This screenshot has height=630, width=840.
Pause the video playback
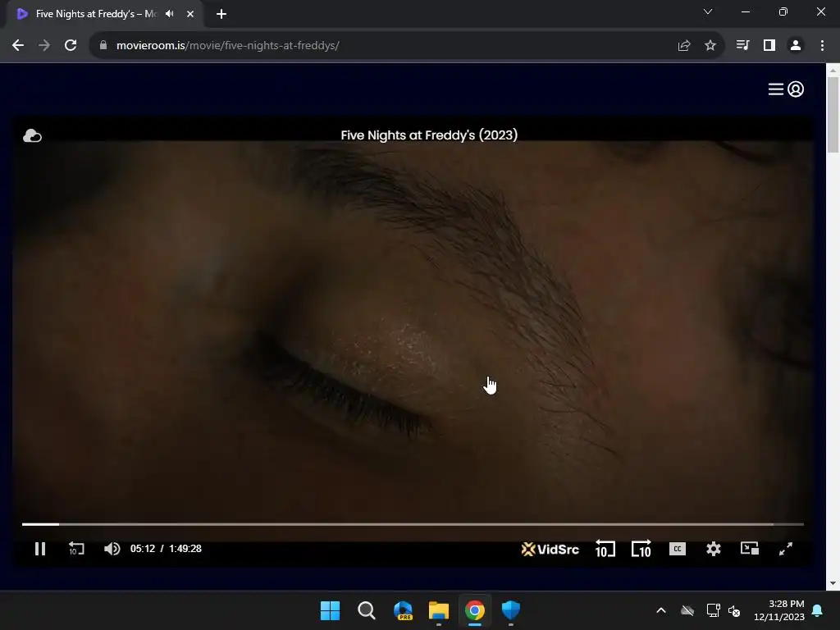click(40, 549)
